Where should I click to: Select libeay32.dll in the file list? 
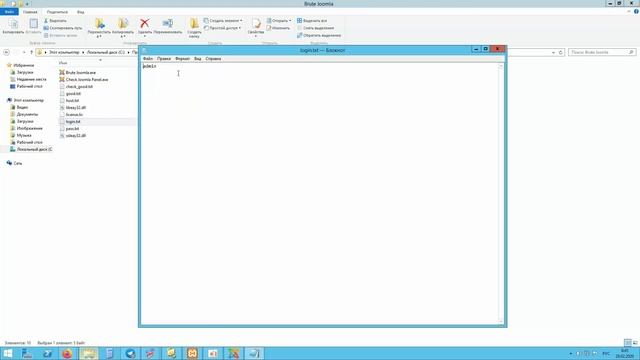(x=73, y=107)
